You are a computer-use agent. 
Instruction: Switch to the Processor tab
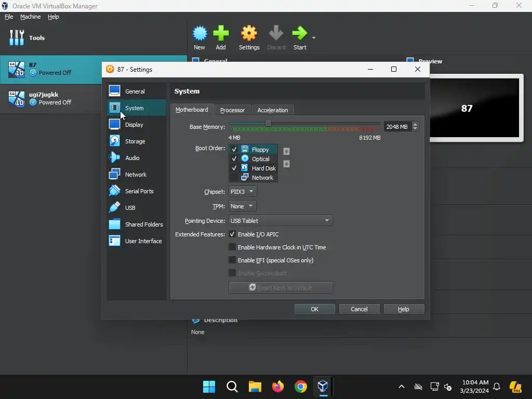coord(232,110)
